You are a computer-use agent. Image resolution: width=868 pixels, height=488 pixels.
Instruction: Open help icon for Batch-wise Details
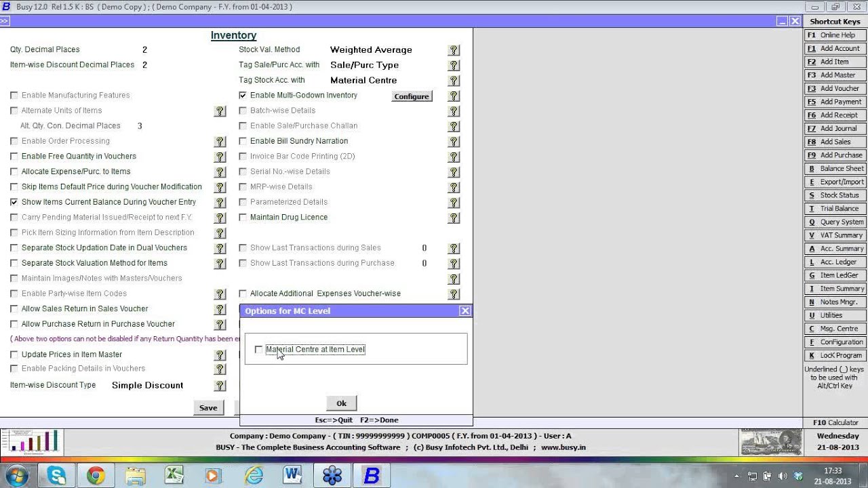click(454, 111)
